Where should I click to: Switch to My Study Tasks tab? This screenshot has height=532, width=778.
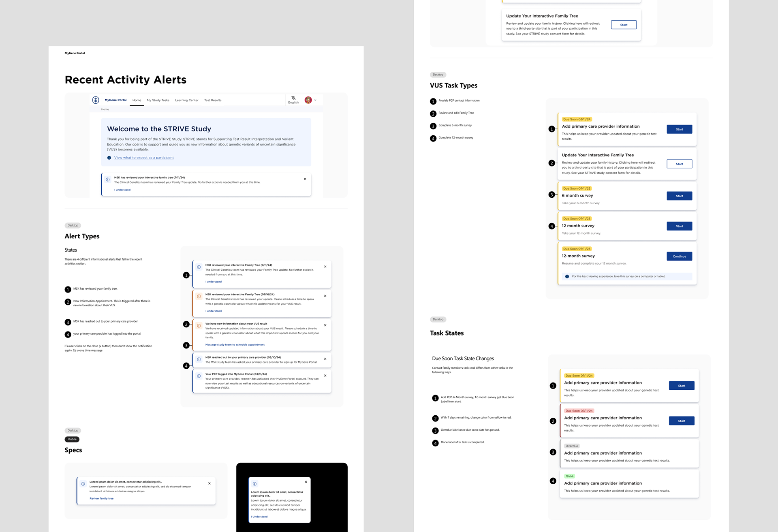(x=158, y=100)
